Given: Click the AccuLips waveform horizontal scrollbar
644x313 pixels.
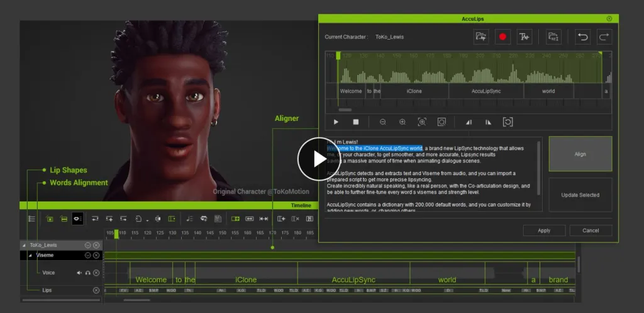Looking at the screenshot, I should (x=345, y=110).
